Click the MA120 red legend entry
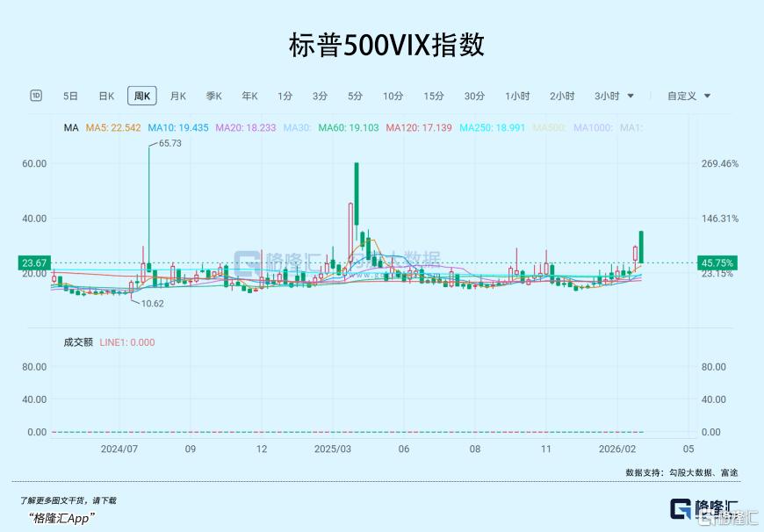764x532 pixels. point(419,127)
